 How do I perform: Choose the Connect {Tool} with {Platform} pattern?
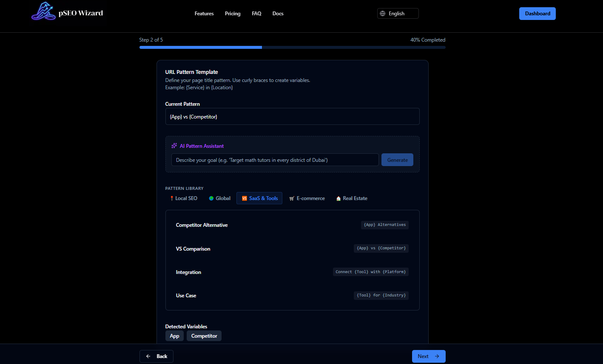tap(370, 272)
